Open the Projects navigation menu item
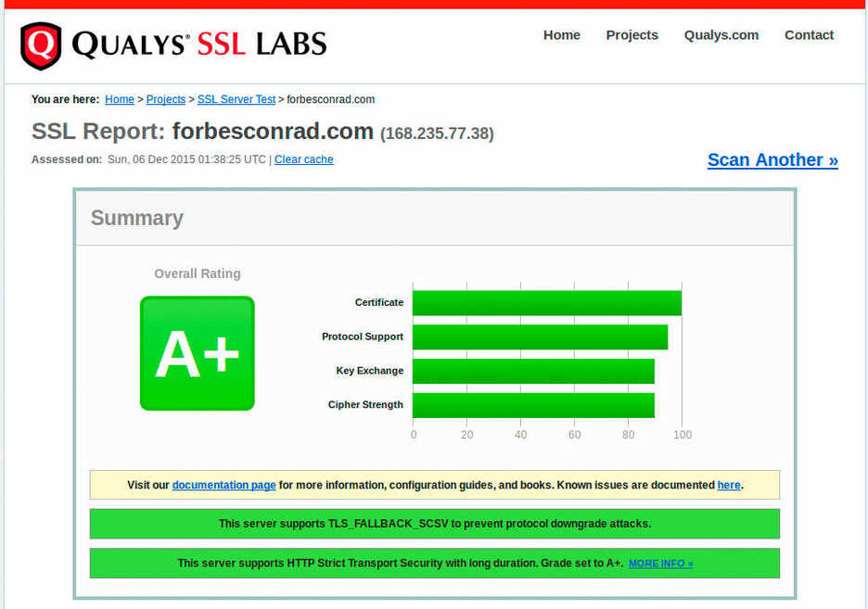 pos(632,35)
